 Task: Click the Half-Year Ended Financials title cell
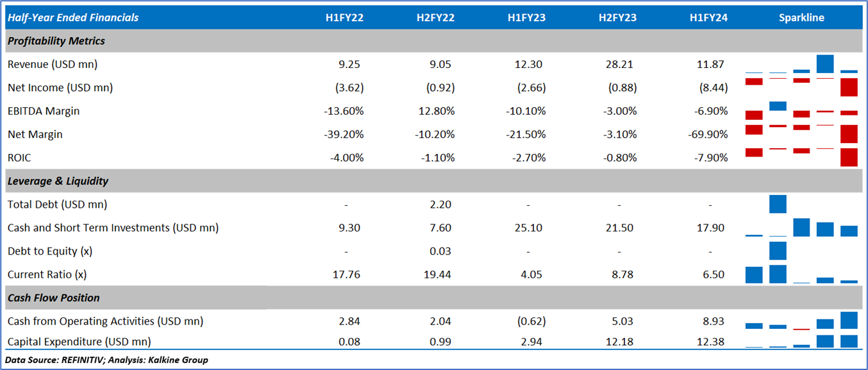[73, 18]
